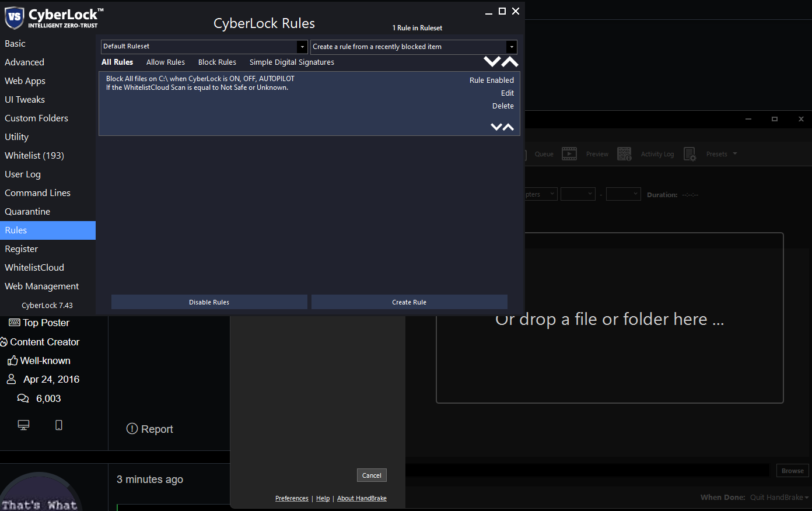Switch to the Block Rules tab

click(217, 62)
